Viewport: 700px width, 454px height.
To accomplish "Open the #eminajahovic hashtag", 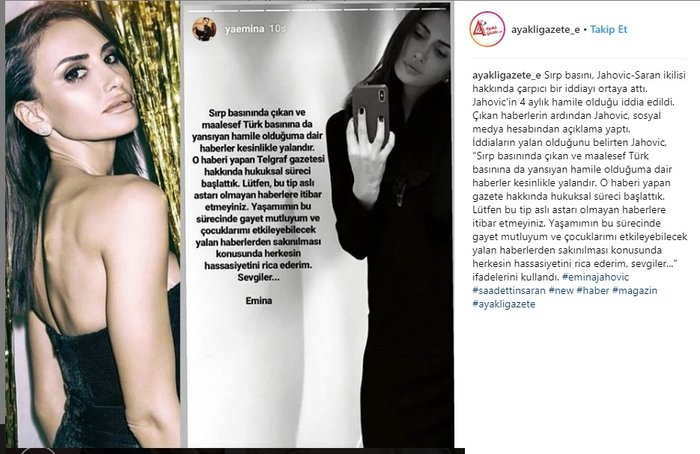I will [596, 277].
